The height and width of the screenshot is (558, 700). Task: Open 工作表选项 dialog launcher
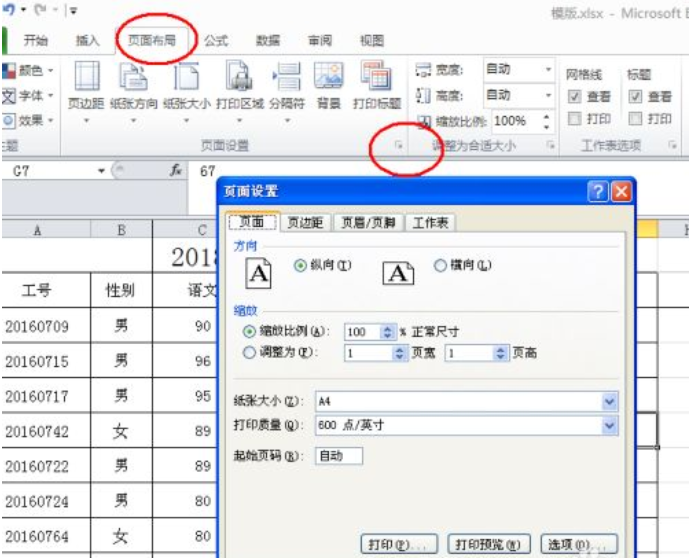672,145
